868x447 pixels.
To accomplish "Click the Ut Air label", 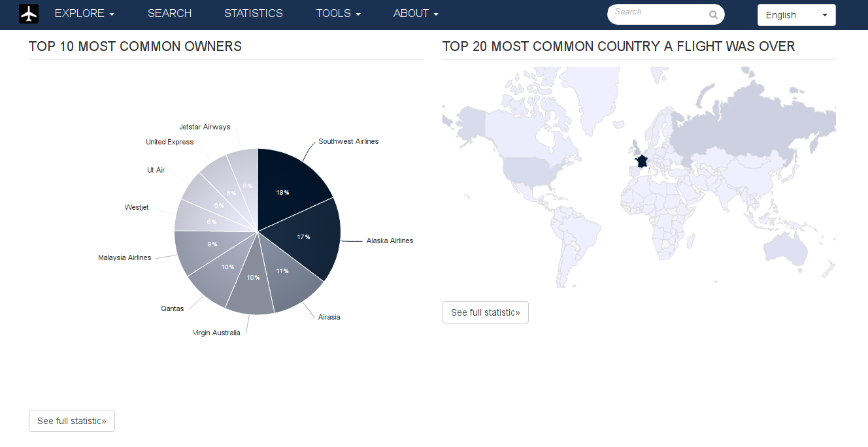I will (156, 170).
